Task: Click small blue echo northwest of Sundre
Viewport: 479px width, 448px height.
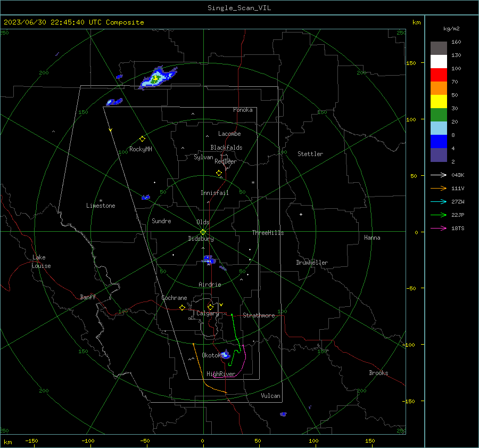Action: pyautogui.click(x=146, y=197)
